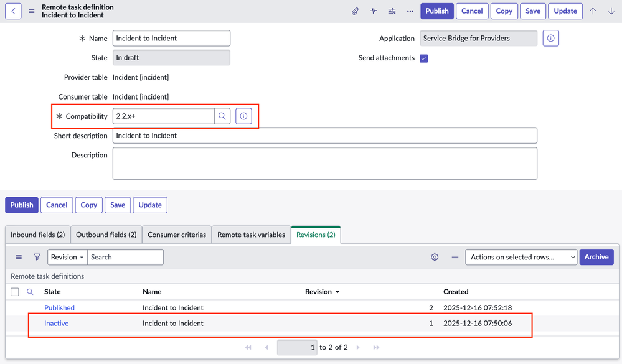The image size is (622, 364).
Task: Open the Remote task variables tab
Action: [x=251, y=235]
